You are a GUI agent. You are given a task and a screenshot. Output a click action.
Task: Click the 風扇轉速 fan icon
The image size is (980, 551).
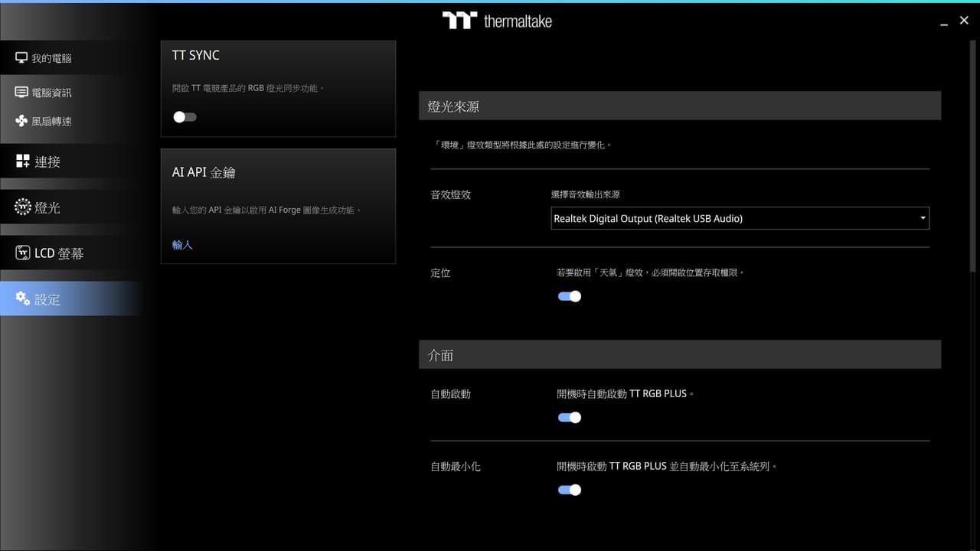(21, 121)
